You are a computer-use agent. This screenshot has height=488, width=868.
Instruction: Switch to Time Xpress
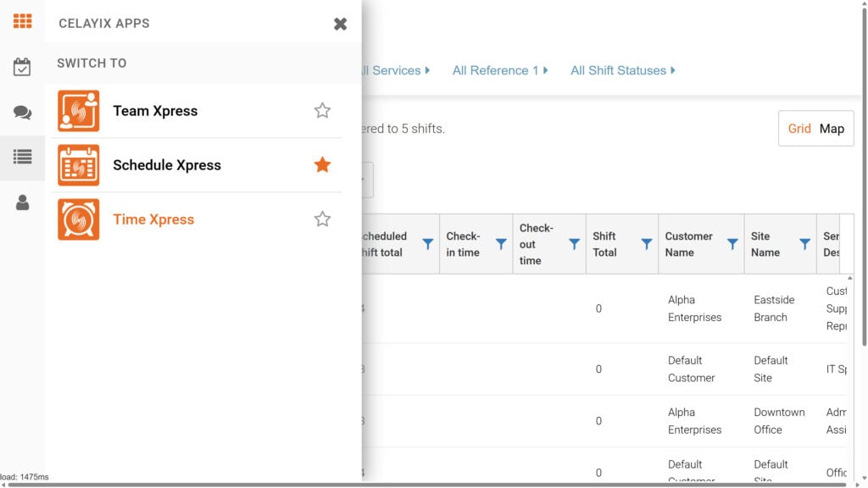pos(153,219)
